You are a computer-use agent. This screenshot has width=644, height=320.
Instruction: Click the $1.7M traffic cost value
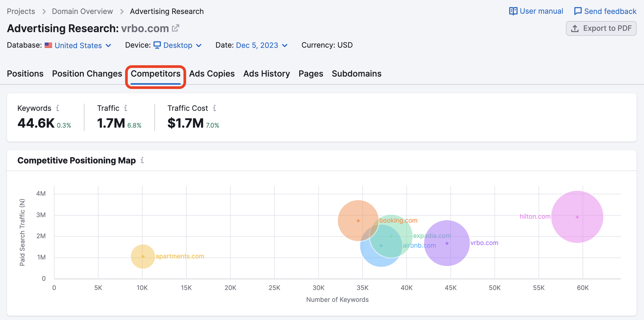186,123
